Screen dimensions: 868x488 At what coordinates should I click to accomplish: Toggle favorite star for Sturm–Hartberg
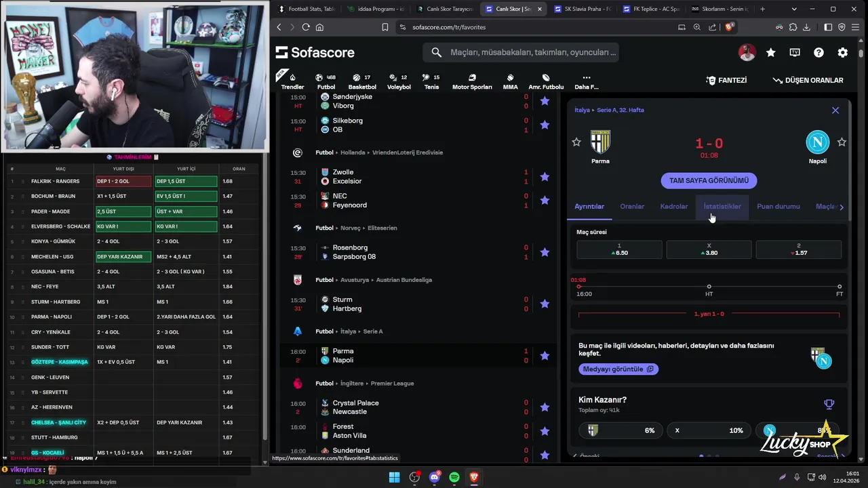(545, 304)
